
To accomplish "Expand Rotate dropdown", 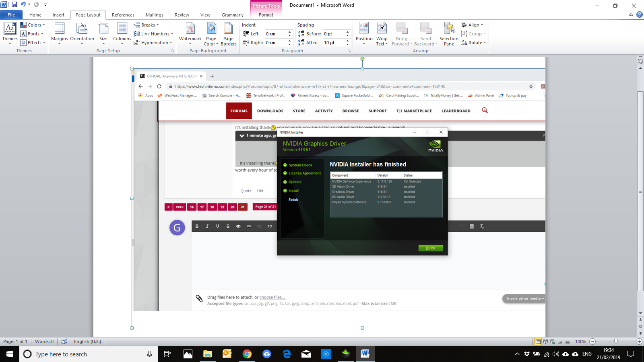I will pos(474,43).
